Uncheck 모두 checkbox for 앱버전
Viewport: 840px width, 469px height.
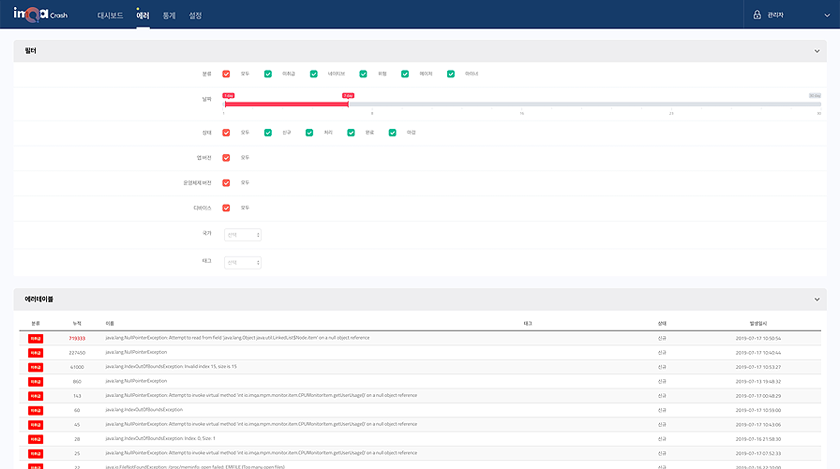227,157
